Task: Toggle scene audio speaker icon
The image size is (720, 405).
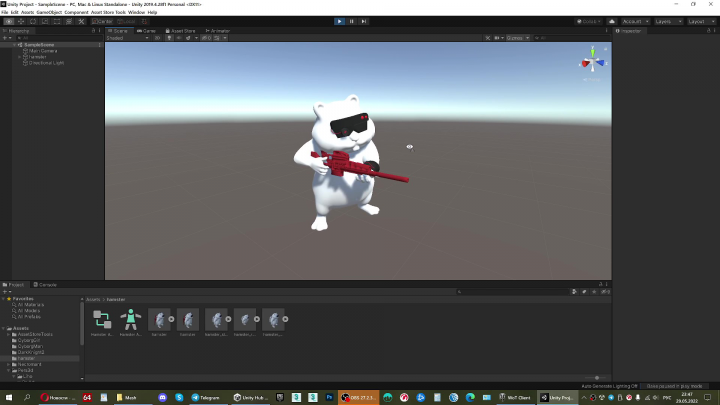Action: coord(179,38)
